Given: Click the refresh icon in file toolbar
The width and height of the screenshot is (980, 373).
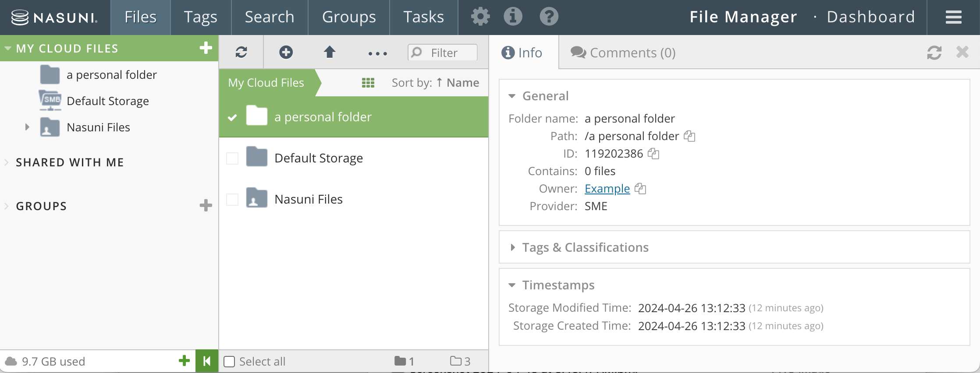Looking at the screenshot, I should click(241, 53).
